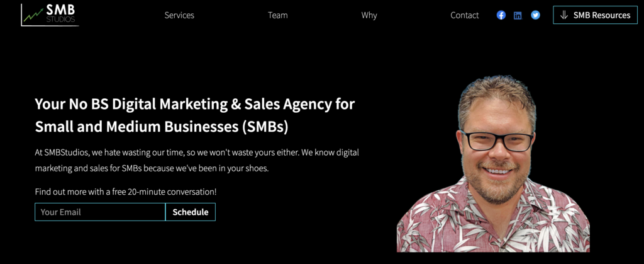Click the down-arrow icon beside SMB Resources

coord(564,15)
